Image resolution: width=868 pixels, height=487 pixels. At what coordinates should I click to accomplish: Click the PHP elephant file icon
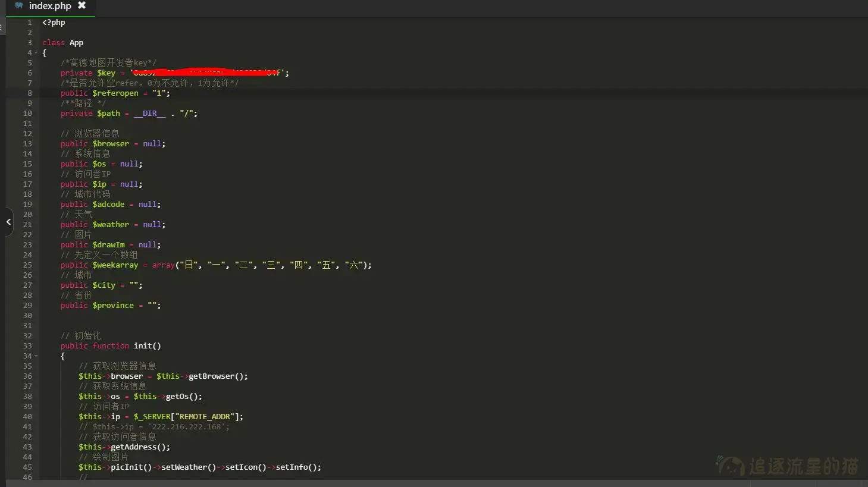click(19, 6)
